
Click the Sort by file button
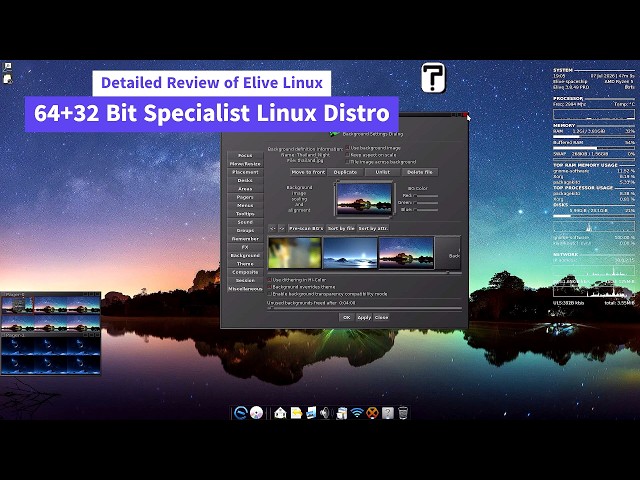tap(341, 229)
